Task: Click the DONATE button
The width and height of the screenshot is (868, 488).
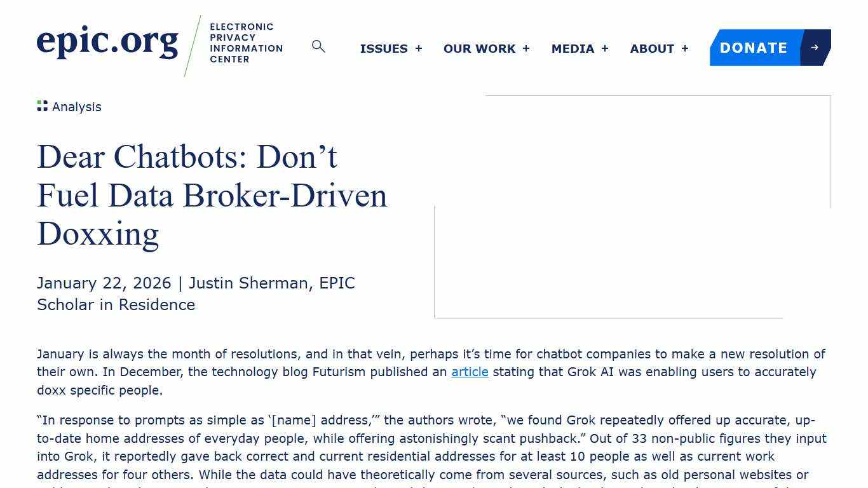Action: [x=754, y=48]
